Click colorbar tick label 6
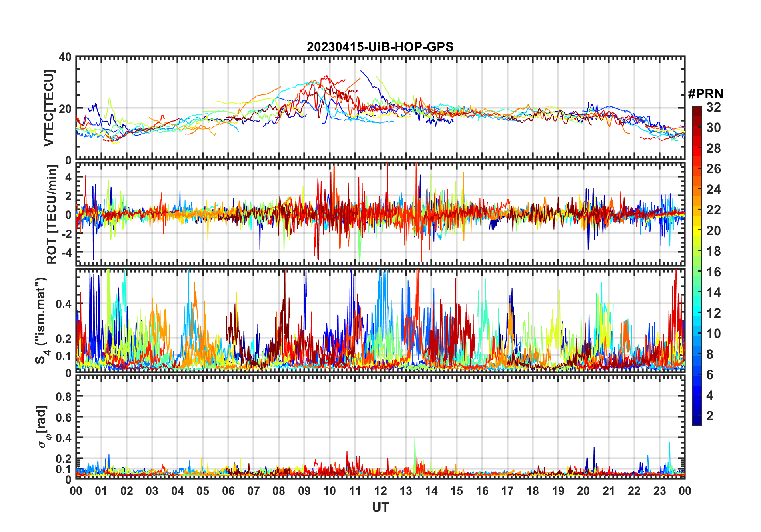The height and width of the screenshot is (532, 761). click(710, 375)
